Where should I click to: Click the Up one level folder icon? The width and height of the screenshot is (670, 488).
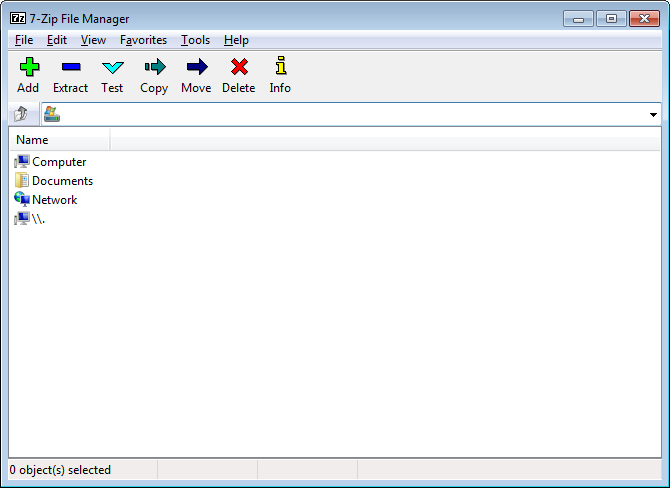pos(21,114)
